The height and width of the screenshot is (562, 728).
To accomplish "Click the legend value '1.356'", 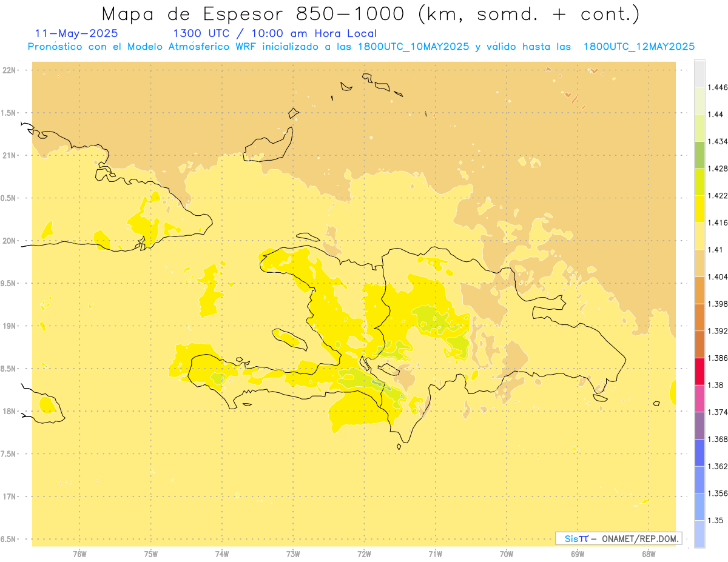I will coord(717,493).
